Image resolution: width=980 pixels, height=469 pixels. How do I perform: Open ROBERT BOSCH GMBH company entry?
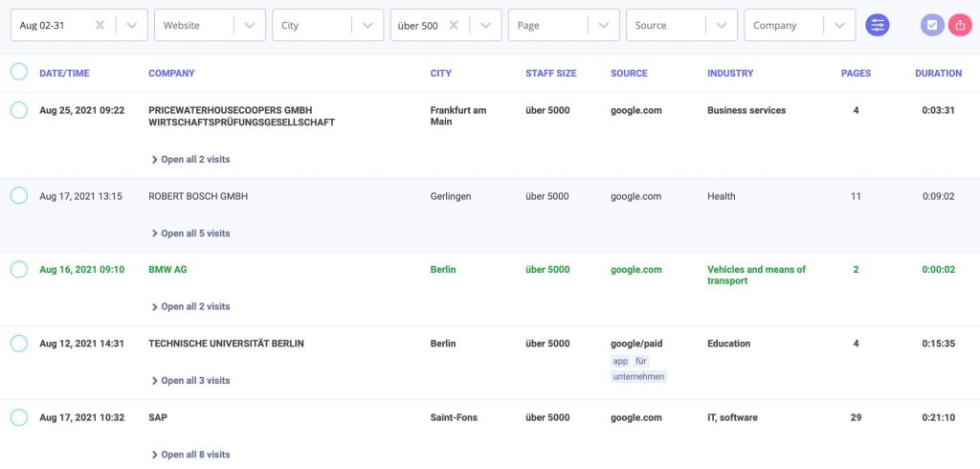[198, 196]
